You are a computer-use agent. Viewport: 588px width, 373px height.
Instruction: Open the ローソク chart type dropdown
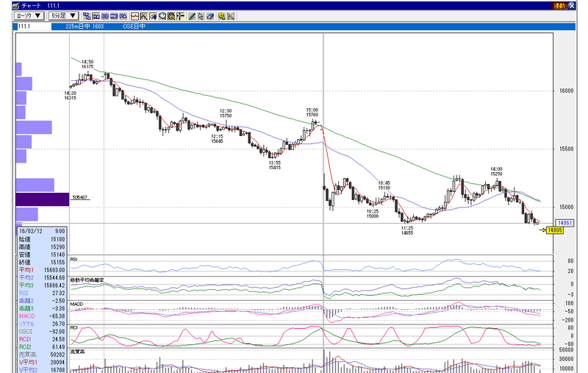click(x=29, y=16)
